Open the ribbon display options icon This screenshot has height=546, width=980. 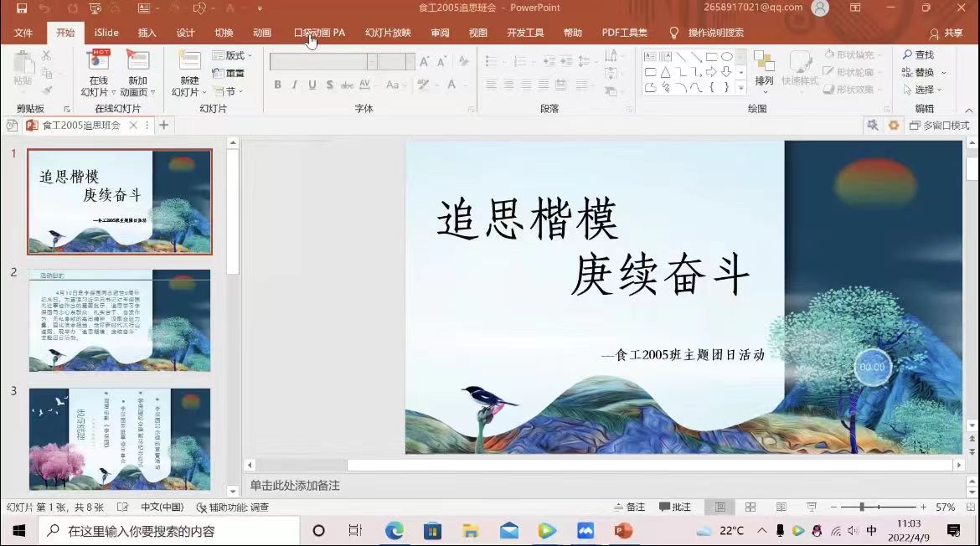pyautogui.click(x=855, y=8)
